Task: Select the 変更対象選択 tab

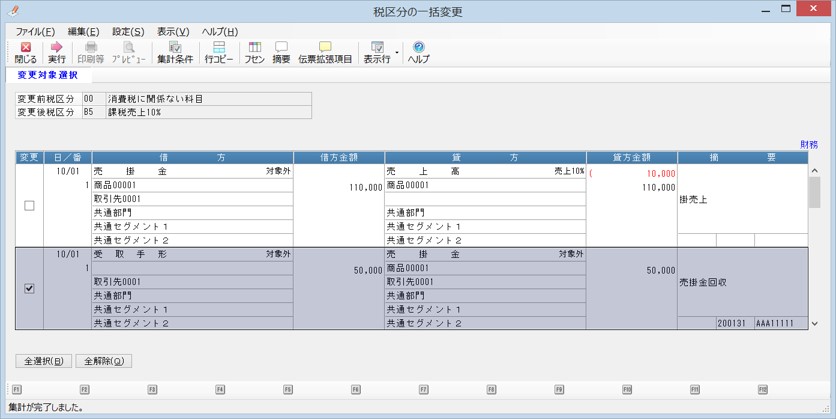Action: point(47,75)
